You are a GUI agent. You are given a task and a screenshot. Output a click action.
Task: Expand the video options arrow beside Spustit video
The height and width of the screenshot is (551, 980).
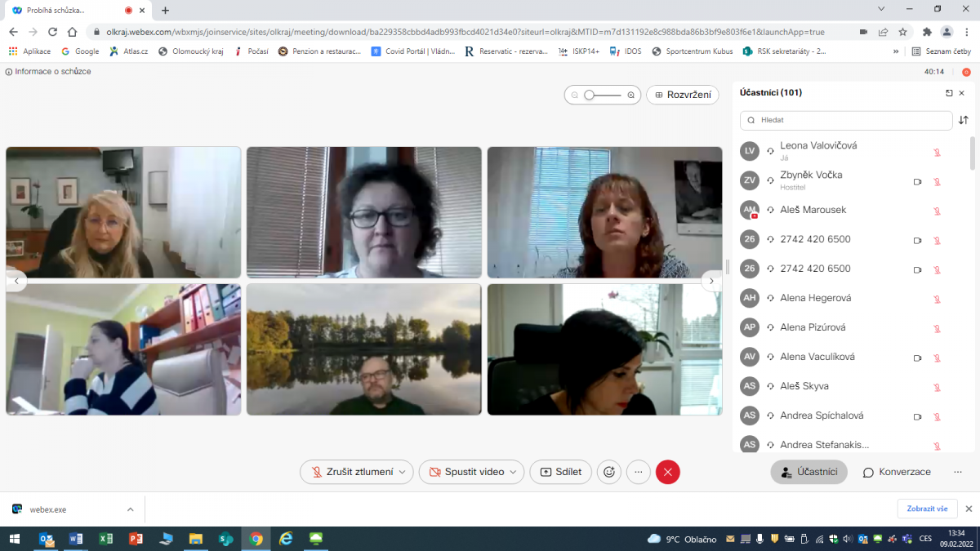tap(513, 472)
